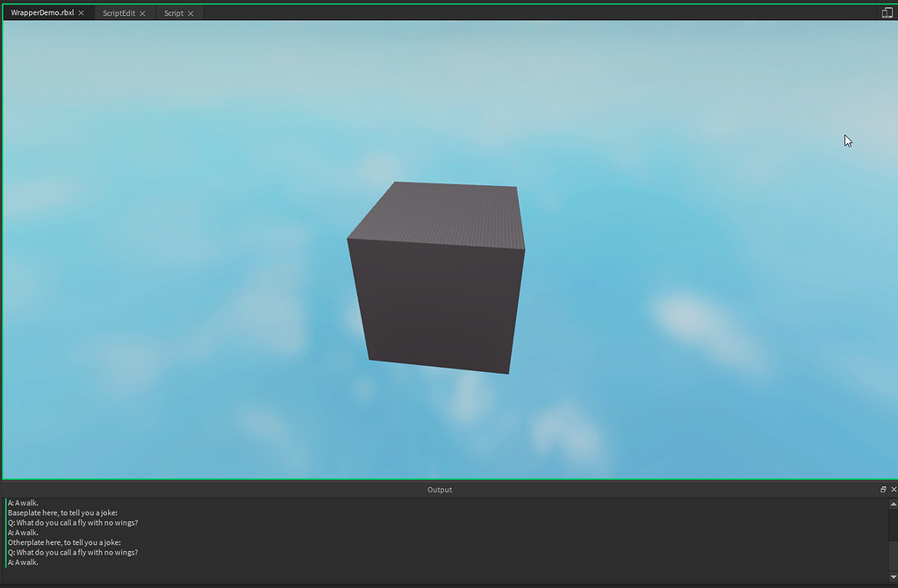This screenshot has height=588, width=898.
Task: Close the Script tab
Action: (x=190, y=12)
